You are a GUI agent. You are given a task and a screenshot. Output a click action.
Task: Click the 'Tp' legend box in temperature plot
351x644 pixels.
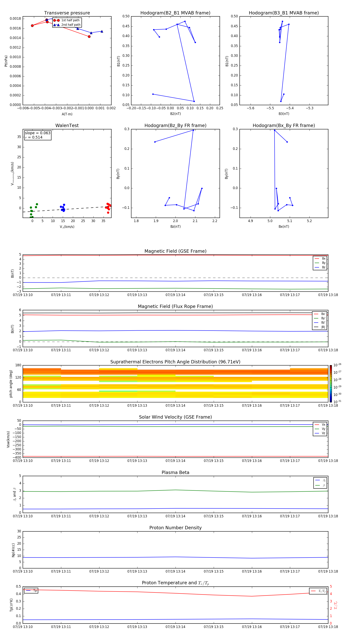coord(31,591)
